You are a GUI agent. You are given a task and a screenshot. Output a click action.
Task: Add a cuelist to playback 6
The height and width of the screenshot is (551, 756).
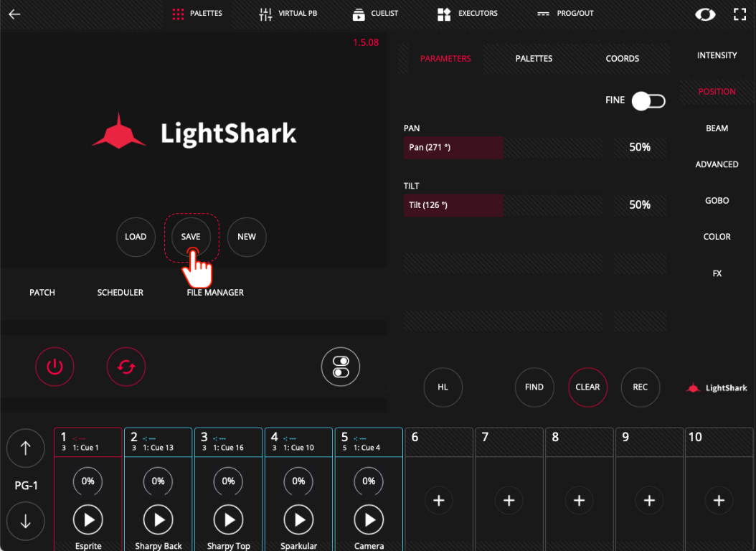[x=439, y=500]
